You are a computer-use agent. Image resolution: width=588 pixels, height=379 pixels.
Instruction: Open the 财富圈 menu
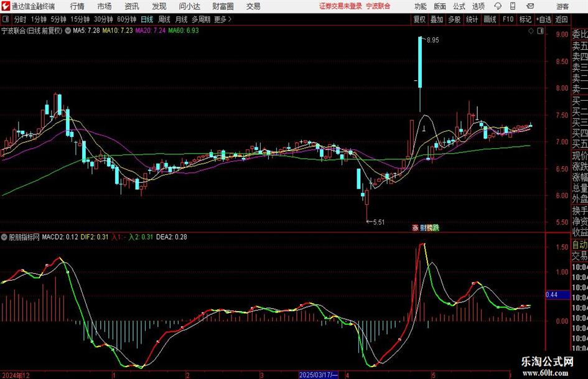click(x=223, y=6)
